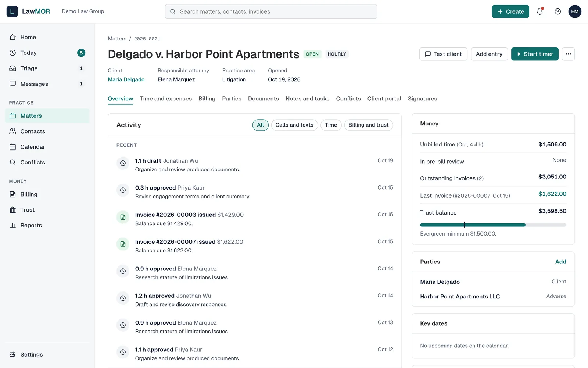Viewport: 588px width, 368px height.
Task: Open the notifications bell
Action: (x=540, y=11)
